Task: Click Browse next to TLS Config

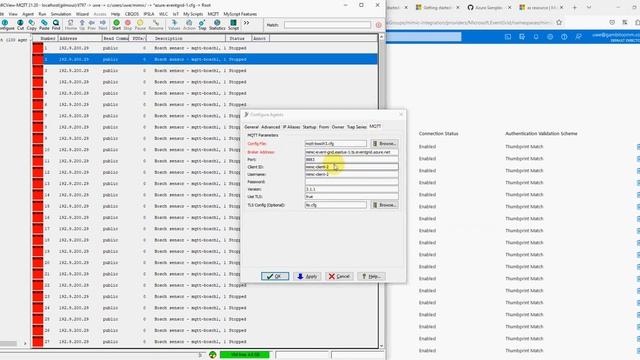Action: click(x=384, y=205)
